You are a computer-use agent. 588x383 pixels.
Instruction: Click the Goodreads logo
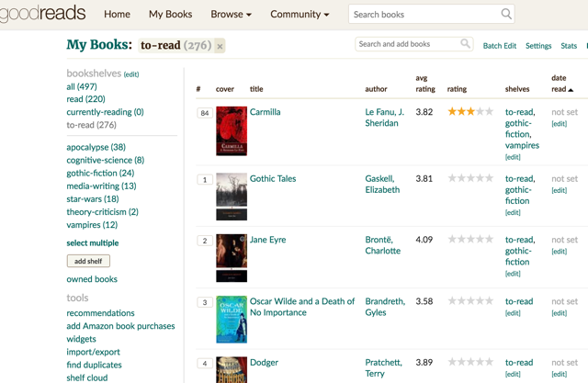(42, 14)
